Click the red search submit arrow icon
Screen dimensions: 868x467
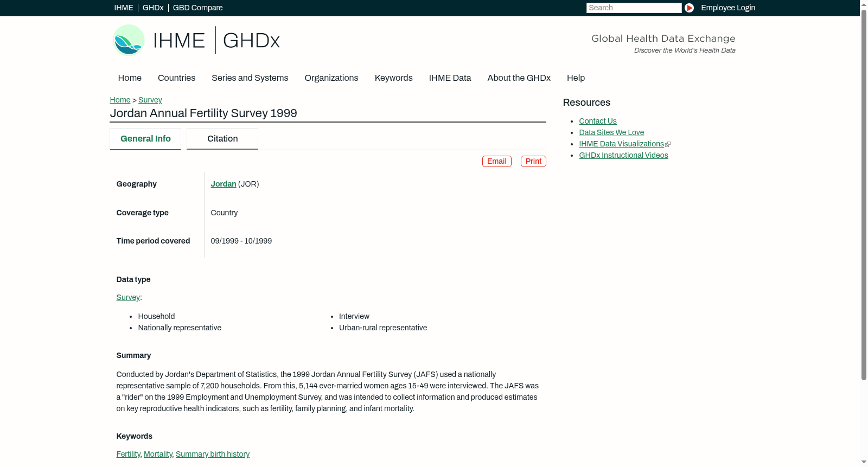click(x=689, y=8)
